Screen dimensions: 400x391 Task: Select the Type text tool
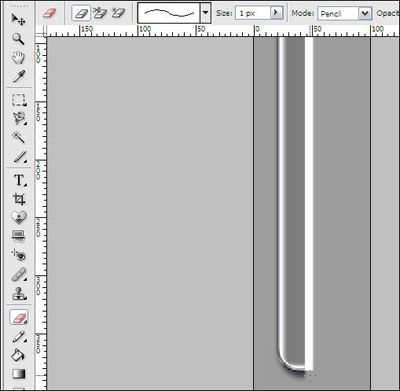[19, 180]
